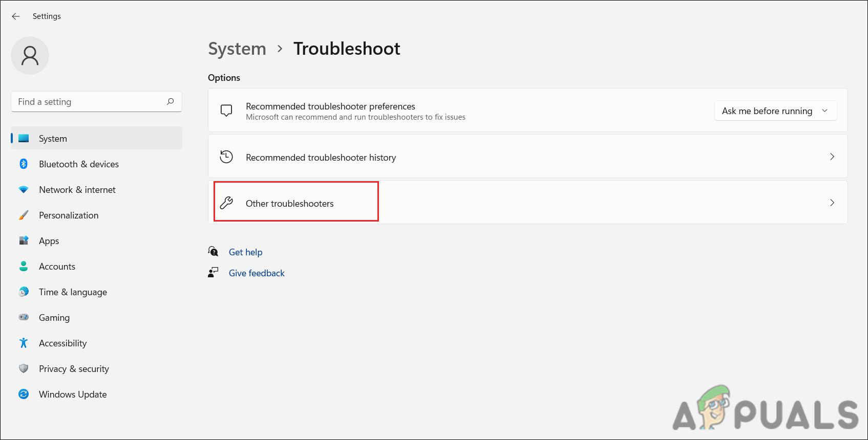Click the back arrow in Settings
Image resolution: width=868 pixels, height=440 pixels.
[x=16, y=16]
